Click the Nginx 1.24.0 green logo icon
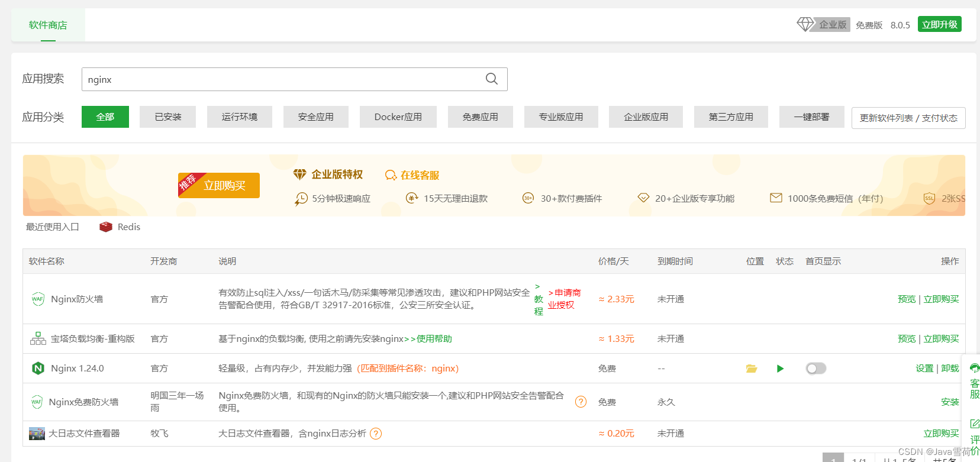Viewport: 980px width, 462px height. coord(38,368)
